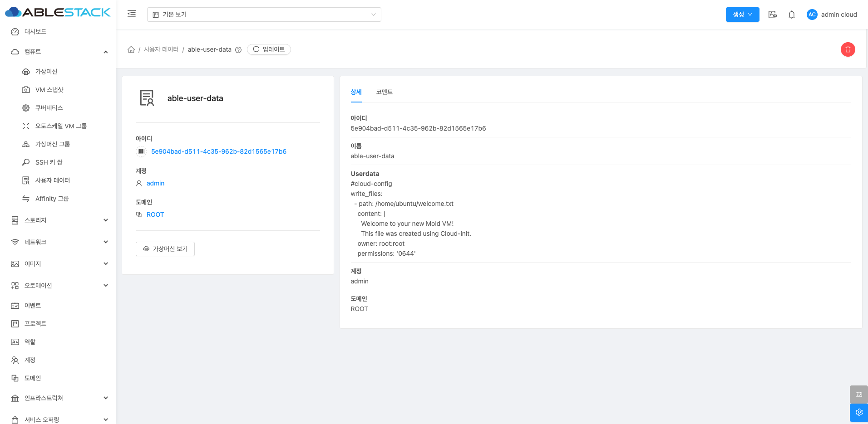
Task: Go to 가상머신 in sidebar
Action: tap(46, 72)
